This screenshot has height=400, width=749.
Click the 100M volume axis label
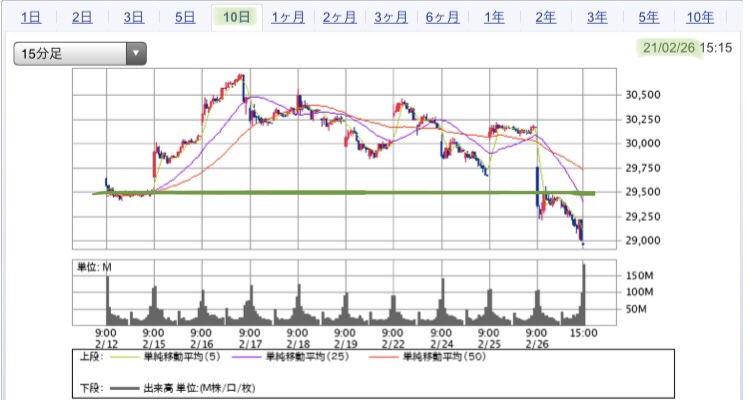coord(640,292)
